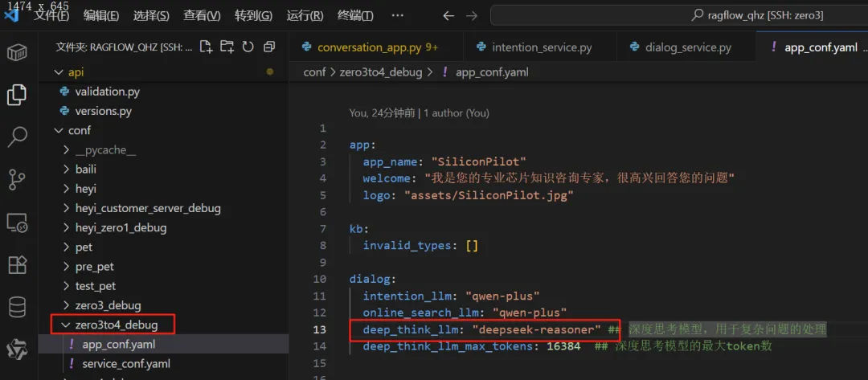Open the 选择(S) menu
Viewport: 868px width, 380px height.
click(151, 15)
